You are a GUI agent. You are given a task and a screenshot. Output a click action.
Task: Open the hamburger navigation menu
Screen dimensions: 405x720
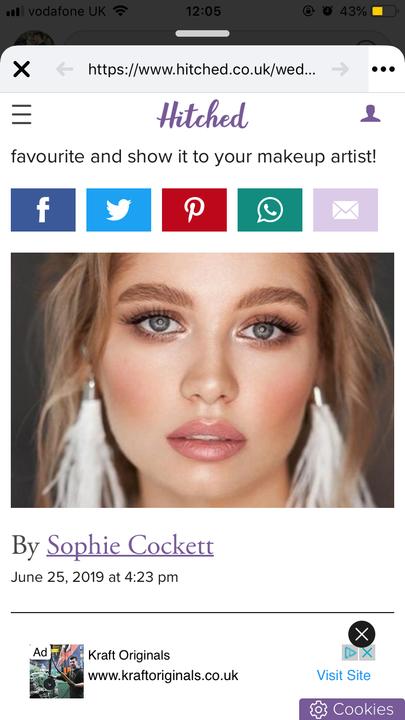[x=22, y=114]
